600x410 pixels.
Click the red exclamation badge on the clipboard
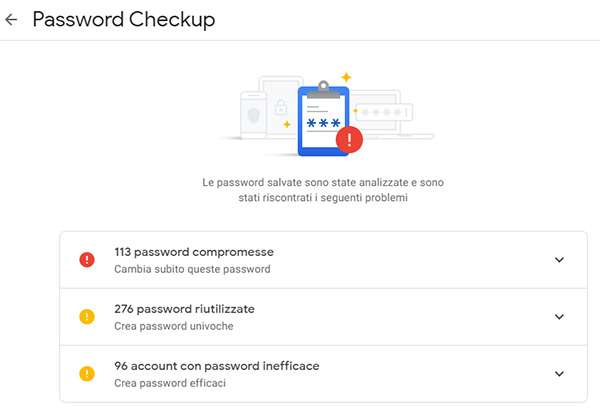point(348,139)
